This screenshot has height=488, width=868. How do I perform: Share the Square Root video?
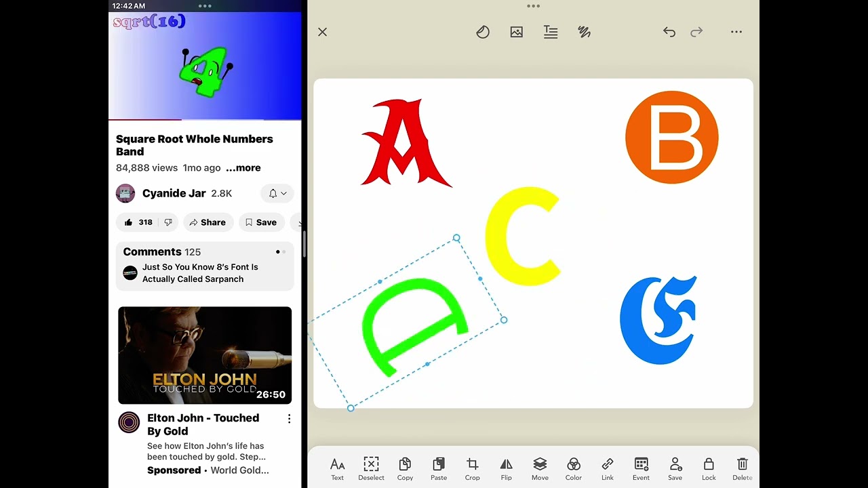[208, 222]
